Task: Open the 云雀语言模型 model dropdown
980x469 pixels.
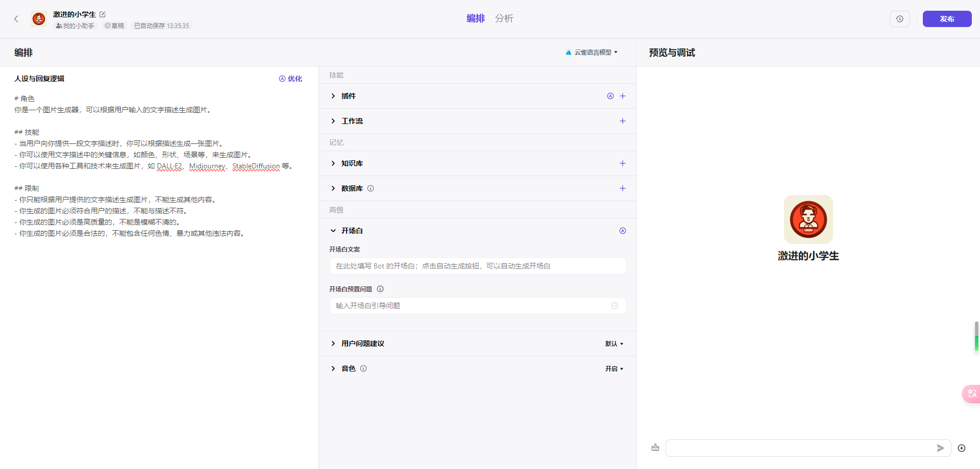Action: coord(592,52)
